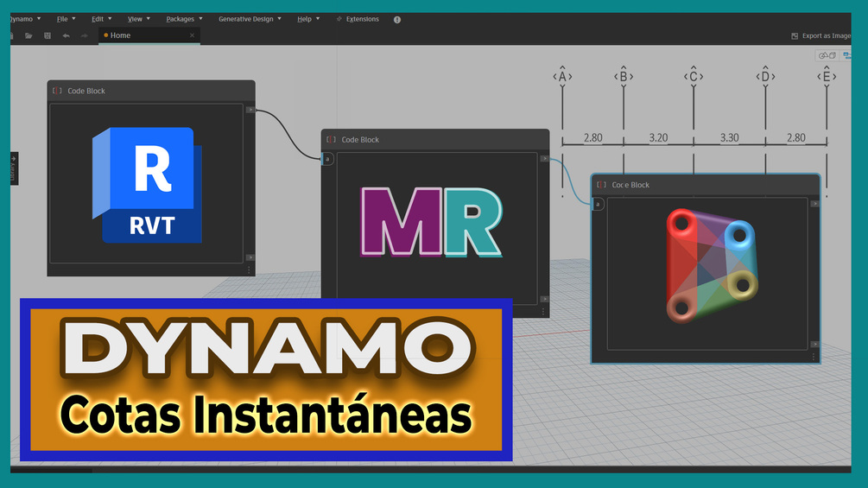Screen dimensions: 868x488
Task: Expand the collapsed Library side panel
Action: 14,168
